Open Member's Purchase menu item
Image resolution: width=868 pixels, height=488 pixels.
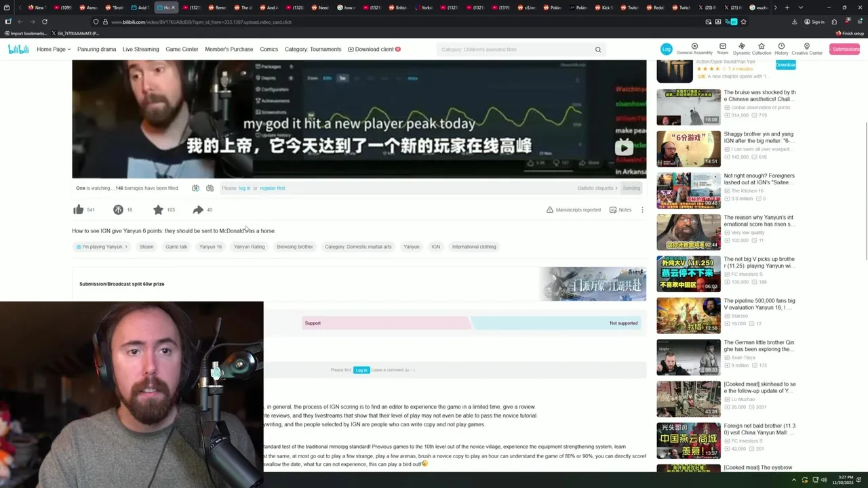229,49
